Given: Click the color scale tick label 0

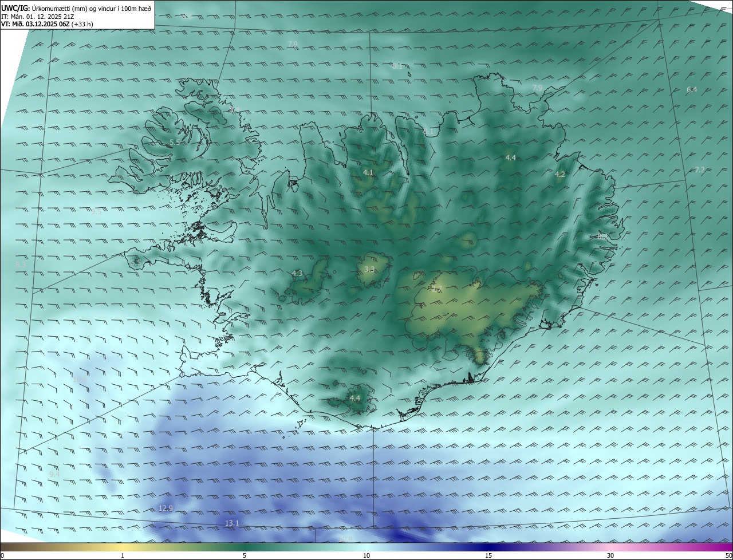Looking at the screenshot, I should point(2,555).
